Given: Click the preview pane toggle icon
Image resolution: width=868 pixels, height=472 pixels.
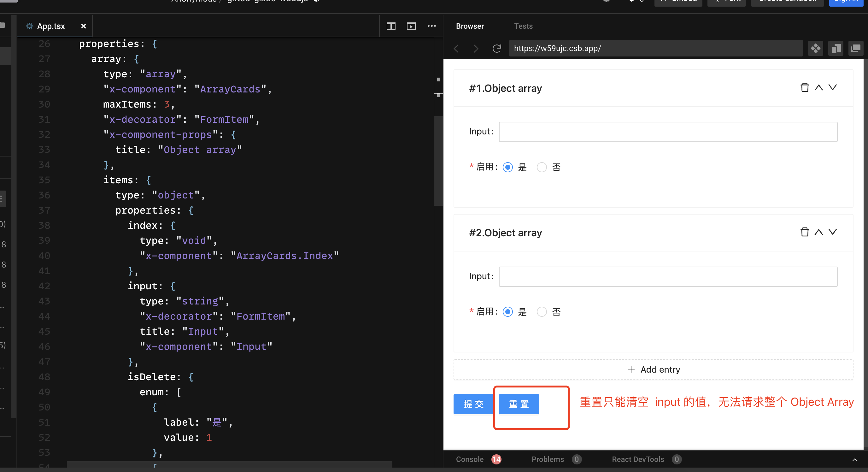Looking at the screenshot, I should pos(411,26).
